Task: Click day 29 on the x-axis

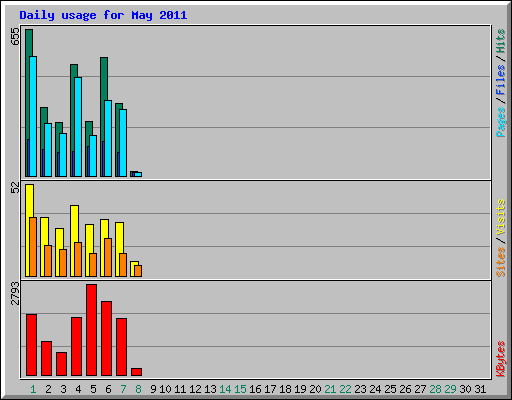Action: pos(450,389)
